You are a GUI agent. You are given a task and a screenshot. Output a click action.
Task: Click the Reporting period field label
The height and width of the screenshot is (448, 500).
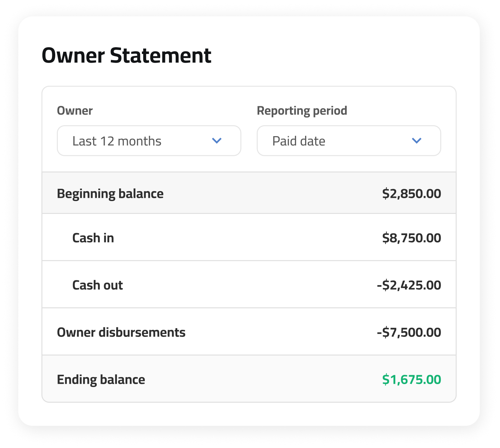click(302, 111)
